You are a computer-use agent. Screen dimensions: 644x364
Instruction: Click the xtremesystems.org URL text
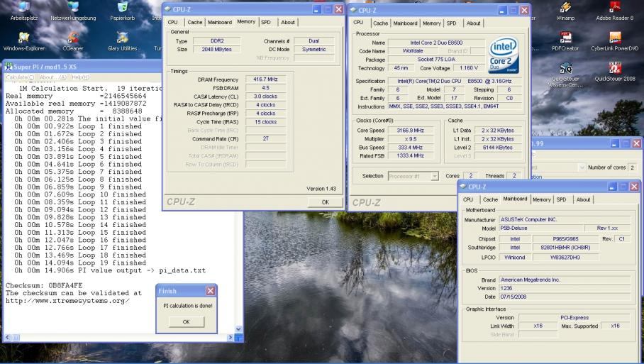coord(67,301)
